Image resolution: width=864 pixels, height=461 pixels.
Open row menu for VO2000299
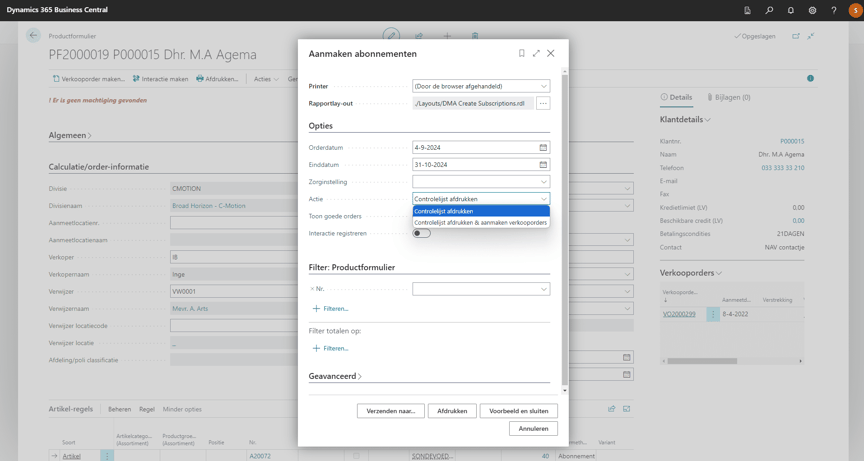coord(713,314)
